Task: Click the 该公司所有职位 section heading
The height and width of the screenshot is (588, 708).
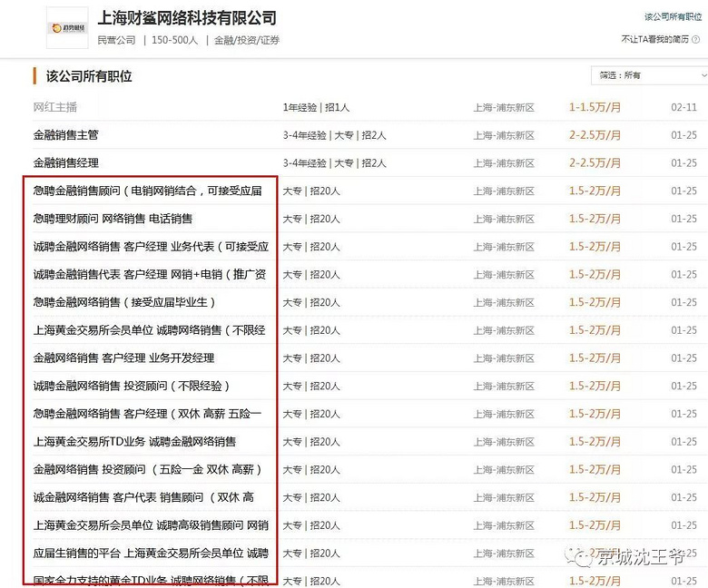Action: tap(89, 76)
